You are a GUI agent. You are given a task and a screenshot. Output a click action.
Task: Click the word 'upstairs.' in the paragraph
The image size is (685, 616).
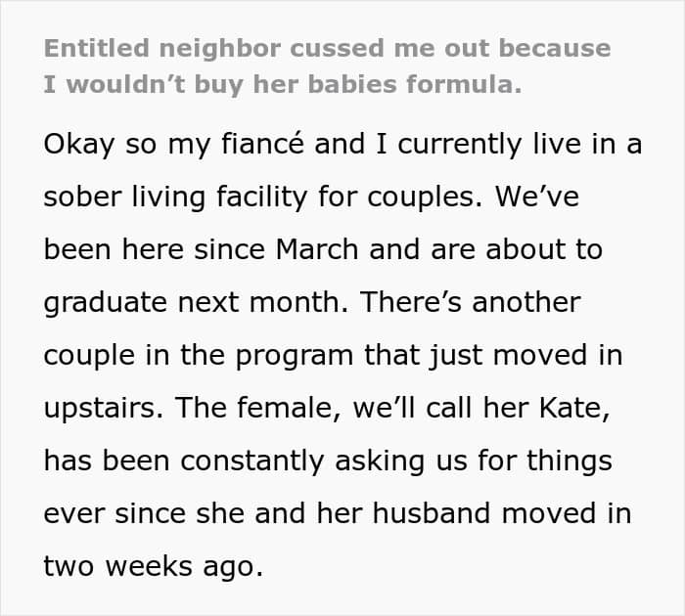[104, 409]
